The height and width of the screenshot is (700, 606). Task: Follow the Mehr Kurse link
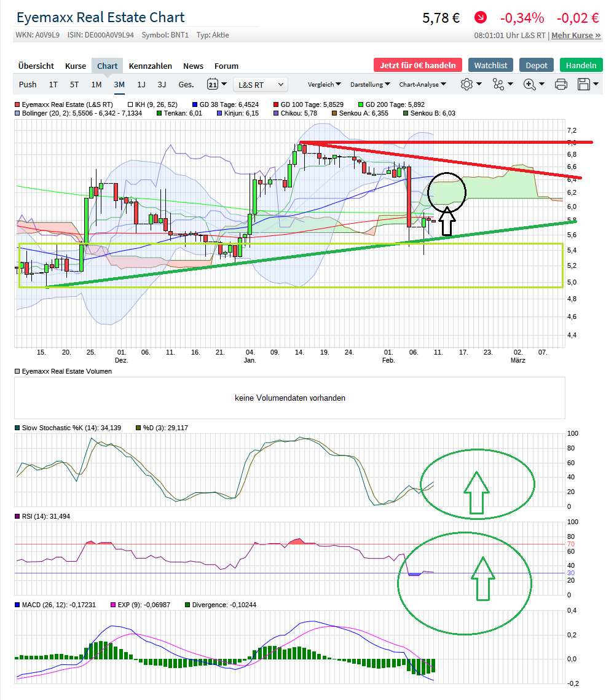point(576,35)
